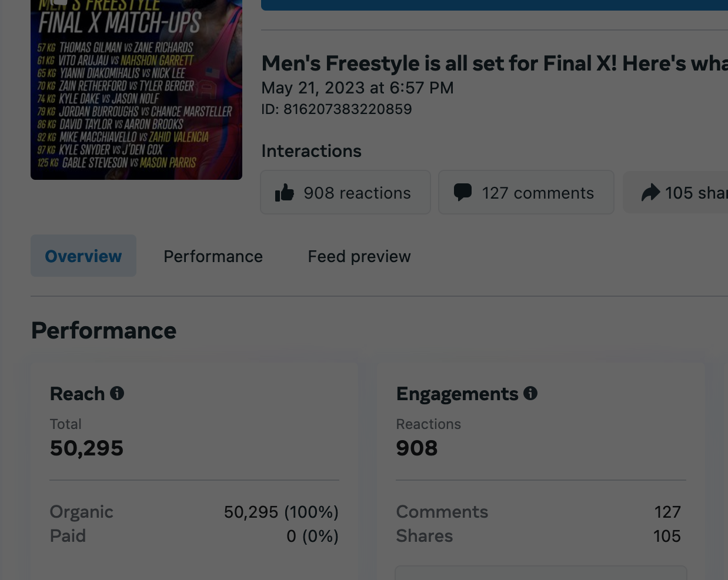728x580 pixels.
Task: Click the Paid reach 0 (0%) value
Action: click(x=312, y=536)
